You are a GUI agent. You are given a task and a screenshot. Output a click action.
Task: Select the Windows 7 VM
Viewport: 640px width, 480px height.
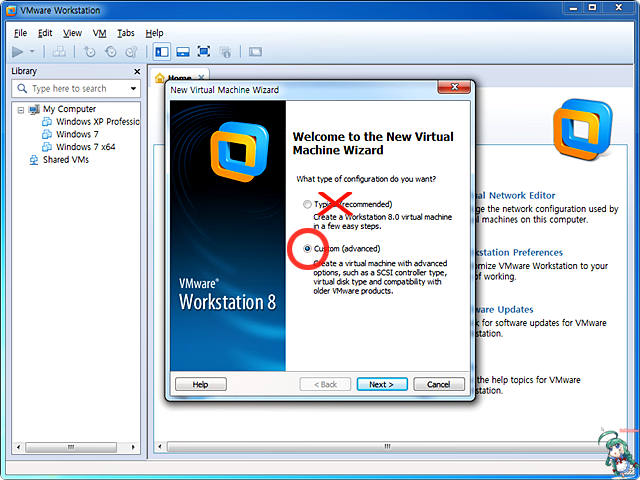click(x=77, y=134)
